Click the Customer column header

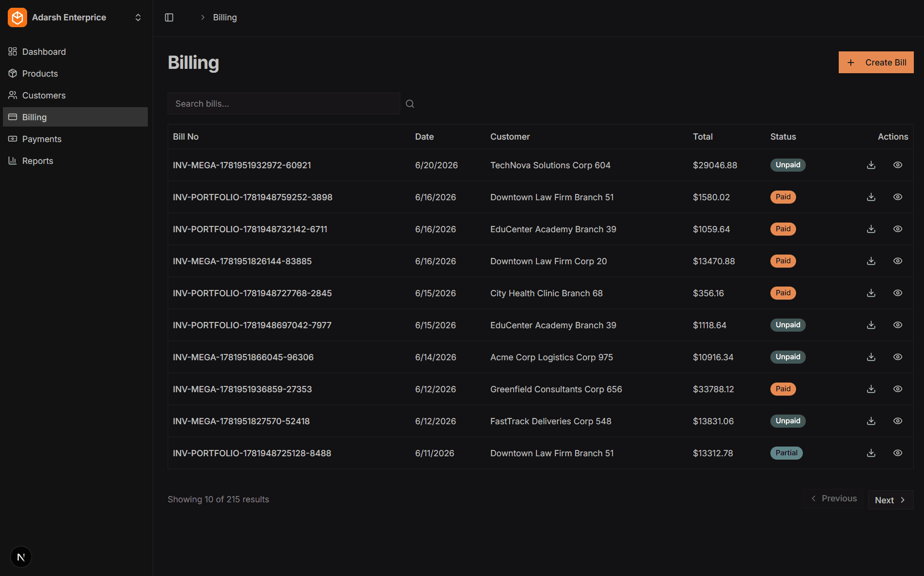pyautogui.click(x=510, y=137)
